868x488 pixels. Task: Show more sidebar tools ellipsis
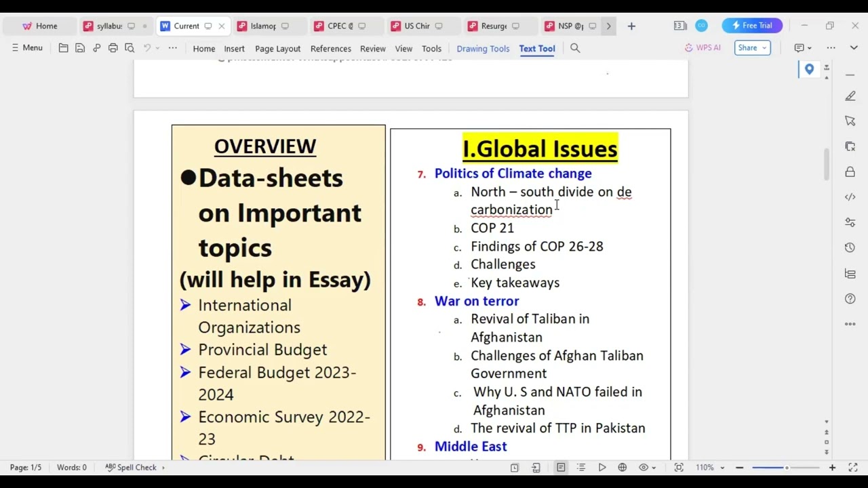[x=850, y=324]
